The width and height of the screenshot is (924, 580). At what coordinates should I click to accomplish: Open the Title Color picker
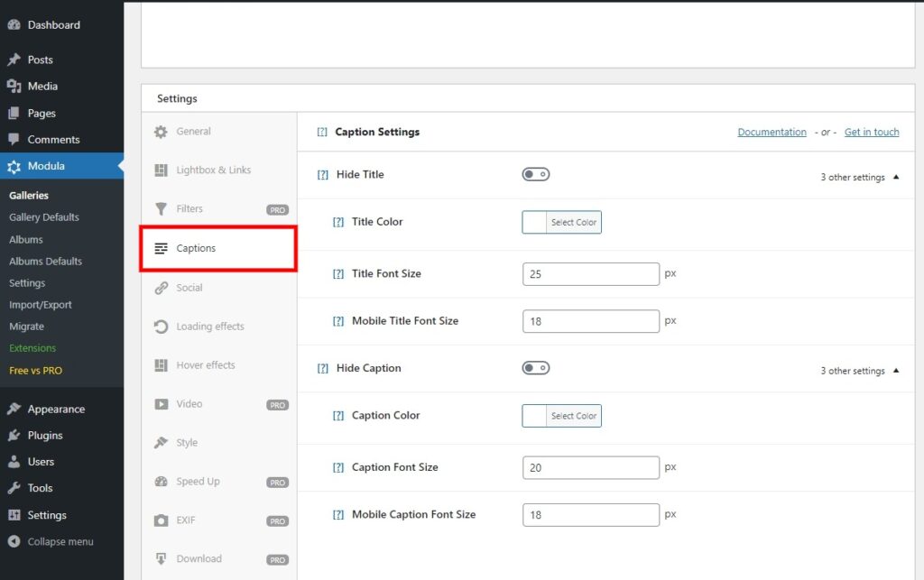tap(562, 222)
